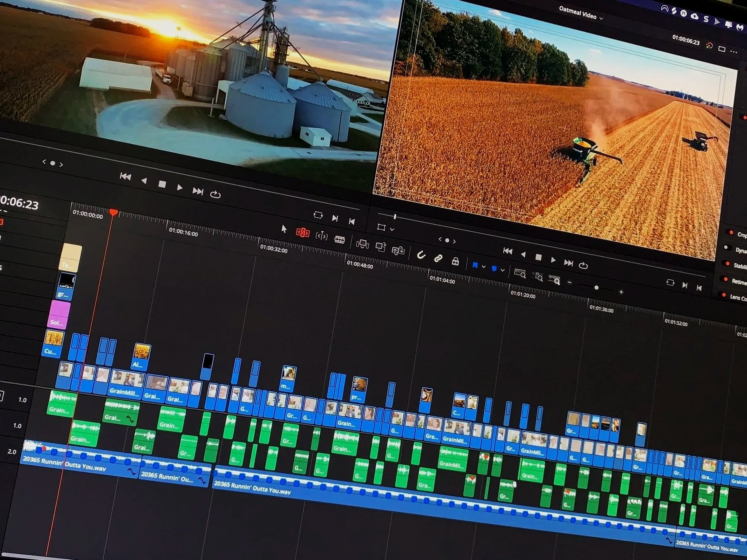The image size is (747, 560).
Task: Pick the Blade Edit Mode razor tool
Action: point(339,239)
